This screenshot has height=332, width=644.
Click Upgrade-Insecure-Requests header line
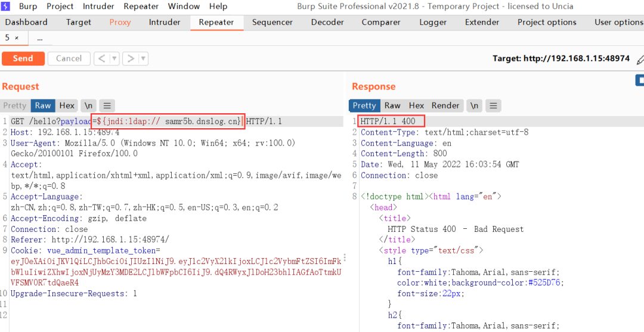pos(73,293)
